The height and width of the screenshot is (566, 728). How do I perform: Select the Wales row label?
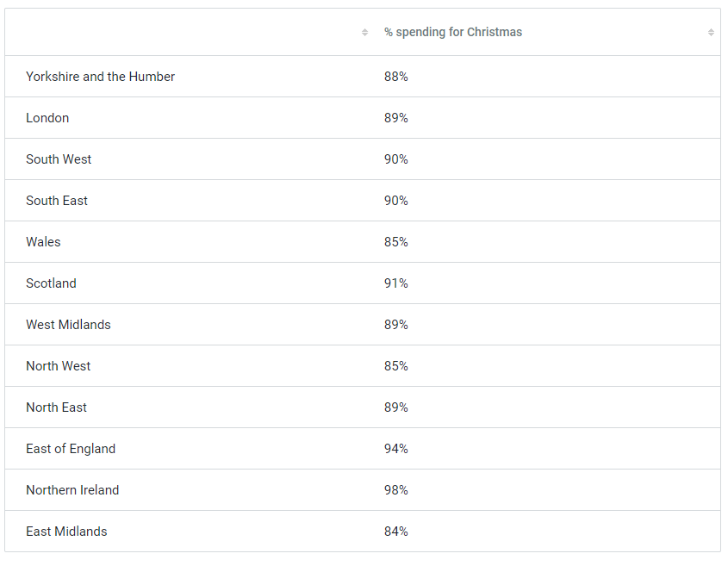pyautogui.click(x=43, y=242)
